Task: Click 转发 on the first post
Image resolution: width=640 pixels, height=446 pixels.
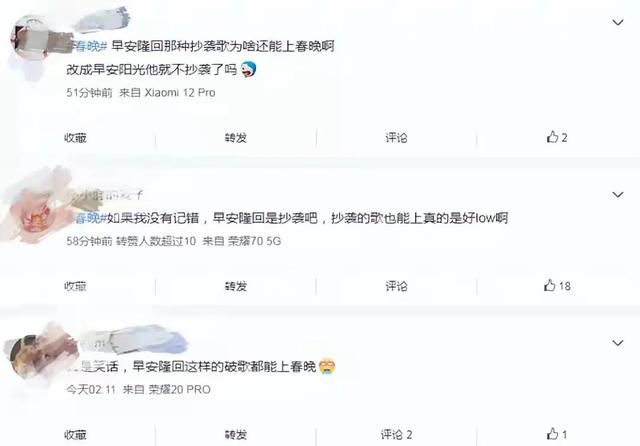Action: coord(236,138)
